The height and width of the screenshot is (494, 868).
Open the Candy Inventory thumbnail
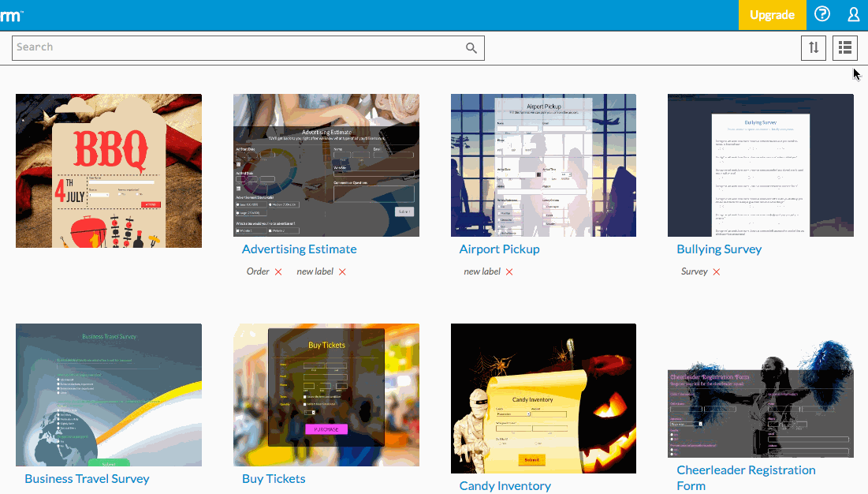(x=543, y=399)
